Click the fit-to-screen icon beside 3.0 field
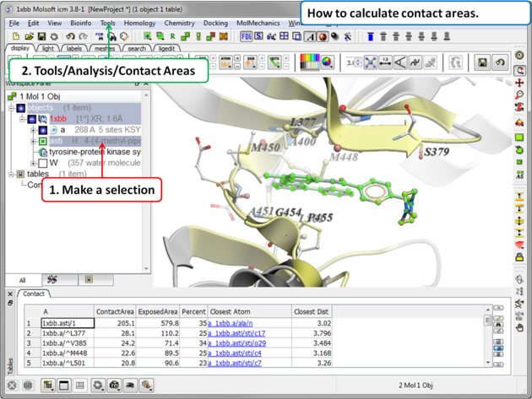 point(370,63)
